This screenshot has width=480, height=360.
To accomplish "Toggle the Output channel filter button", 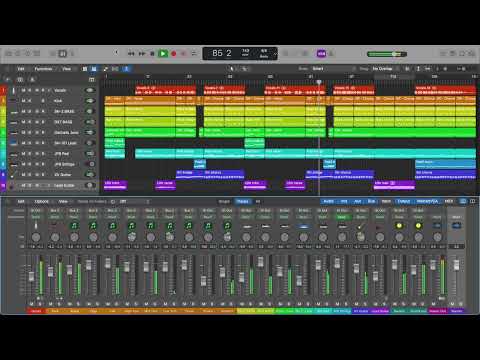I will pos(403,201).
